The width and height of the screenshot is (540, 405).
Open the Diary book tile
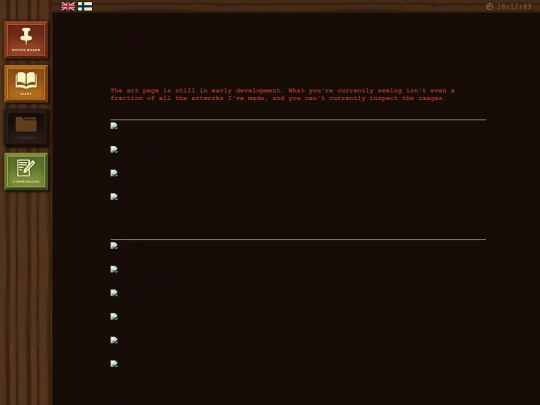point(26,83)
